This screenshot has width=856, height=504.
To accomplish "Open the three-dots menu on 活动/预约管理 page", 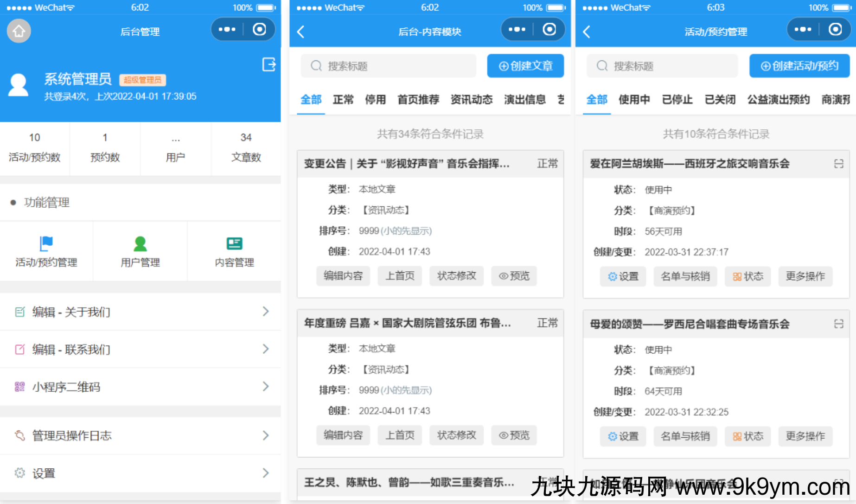I will pyautogui.click(x=803, y=30).
